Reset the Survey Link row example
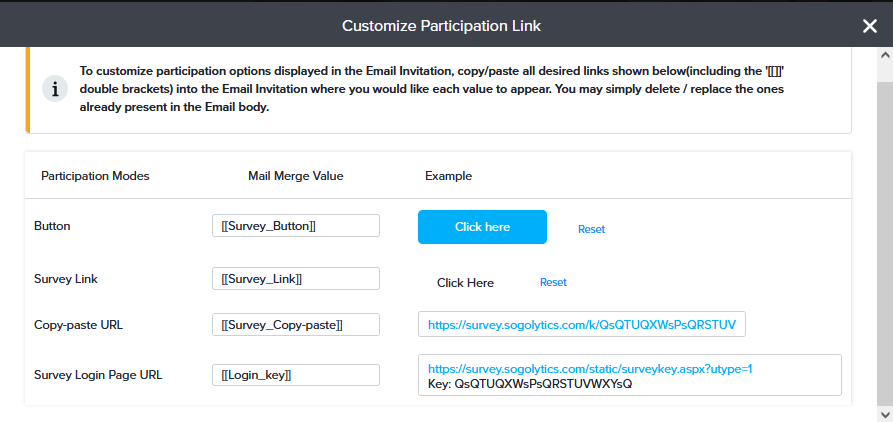The height and width of the screenshot is (422, 893). (x=553, y=282)
